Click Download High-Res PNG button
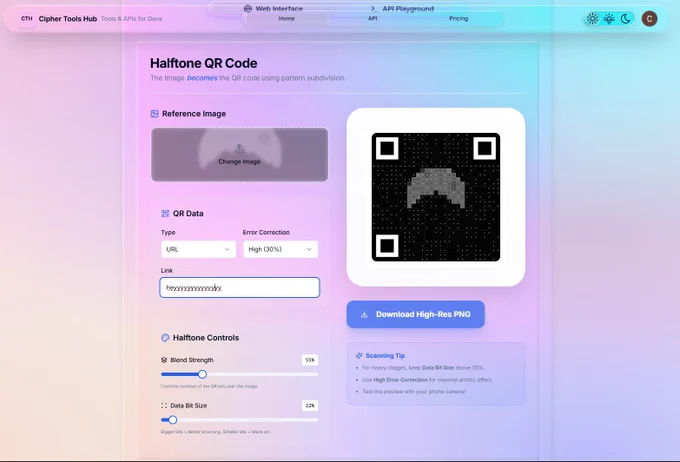Image resolution: width=680 pixels, height=462 pixels. 415,314
